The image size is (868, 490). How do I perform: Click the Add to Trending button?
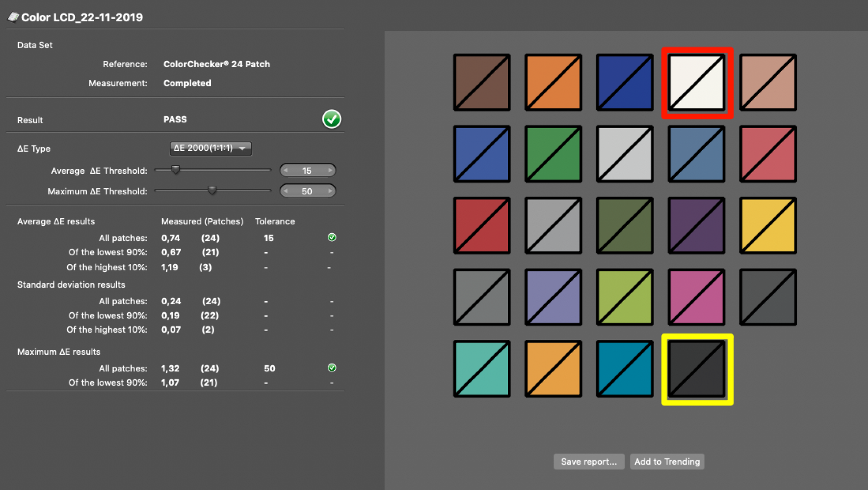667,461
